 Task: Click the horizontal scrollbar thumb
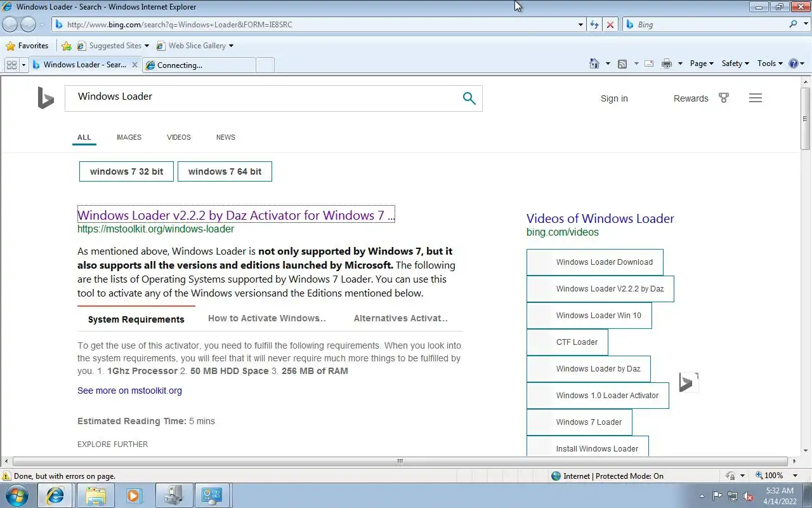pyautogui.click(x=400, y=462)
